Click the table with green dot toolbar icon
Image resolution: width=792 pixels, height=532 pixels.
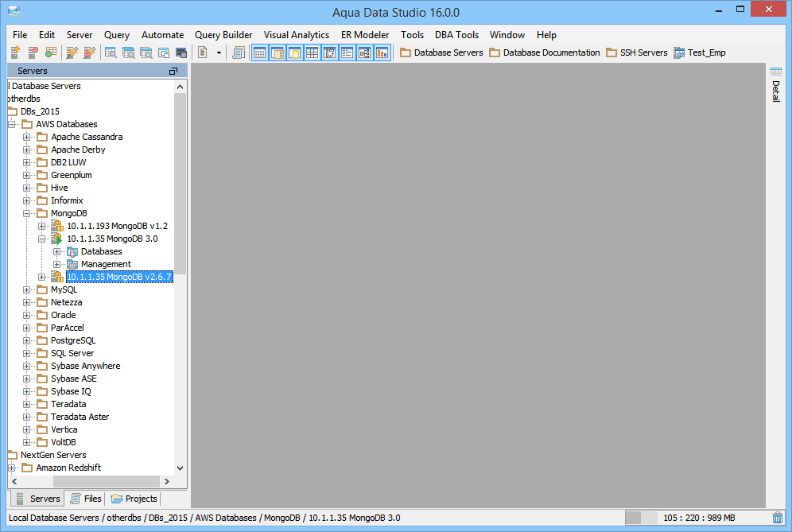tap(51, 52)
